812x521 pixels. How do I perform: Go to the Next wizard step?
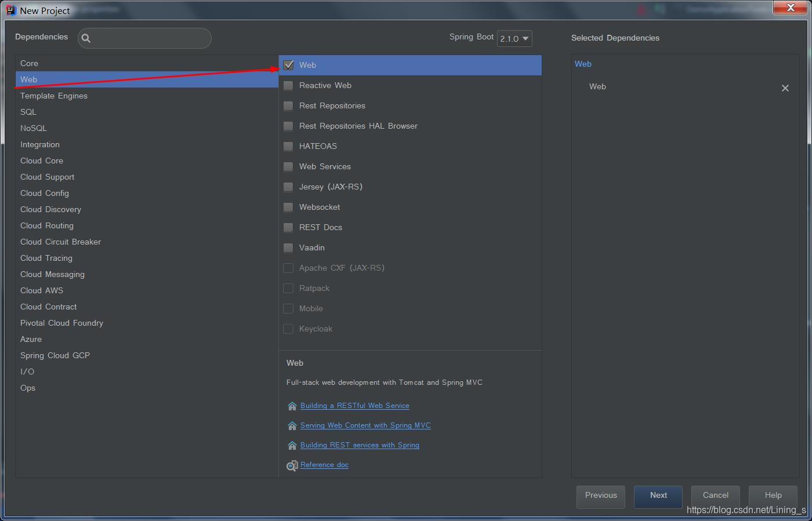click(658, 496)
